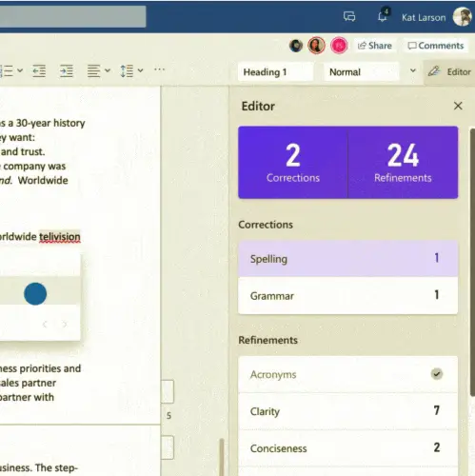
Task: Click the Share button
Action: 374,46
